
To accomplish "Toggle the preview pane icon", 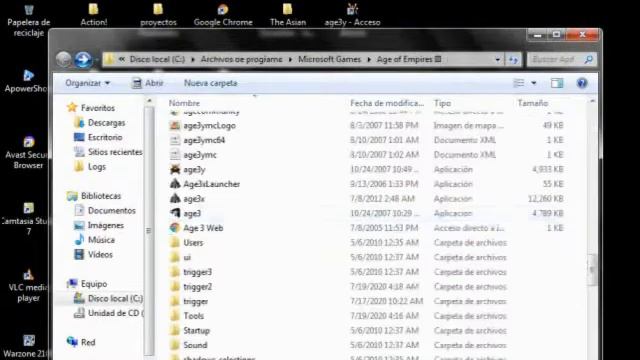I will pos(557,83).
